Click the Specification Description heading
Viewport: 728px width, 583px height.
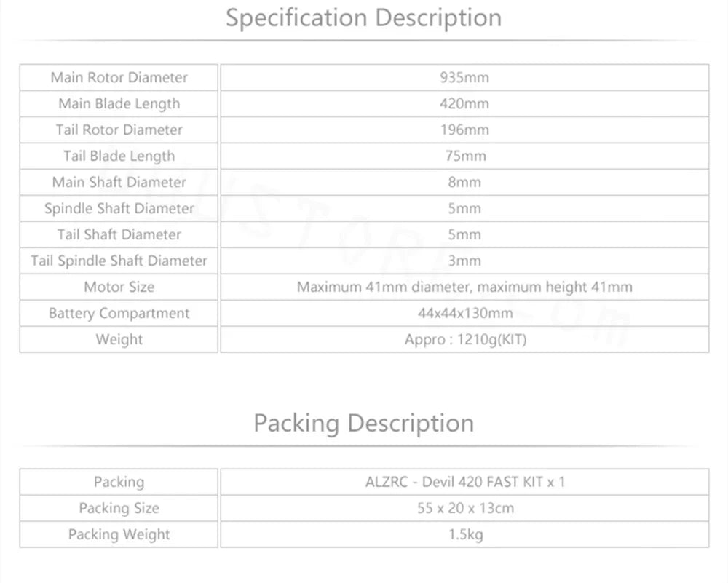click(x=363, y=17)
